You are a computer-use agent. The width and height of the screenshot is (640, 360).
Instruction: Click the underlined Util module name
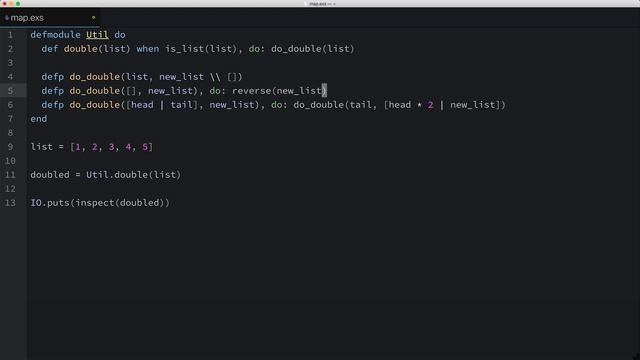pos(97,35)
